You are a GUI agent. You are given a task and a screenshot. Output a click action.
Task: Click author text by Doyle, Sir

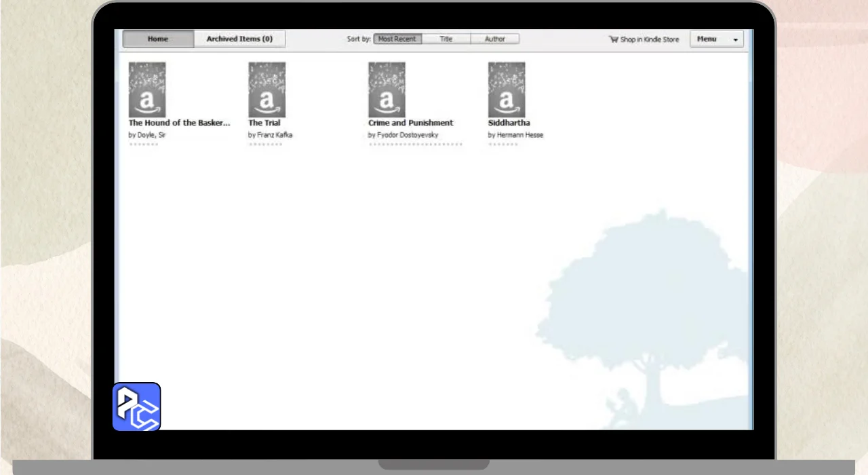point(147,135)
